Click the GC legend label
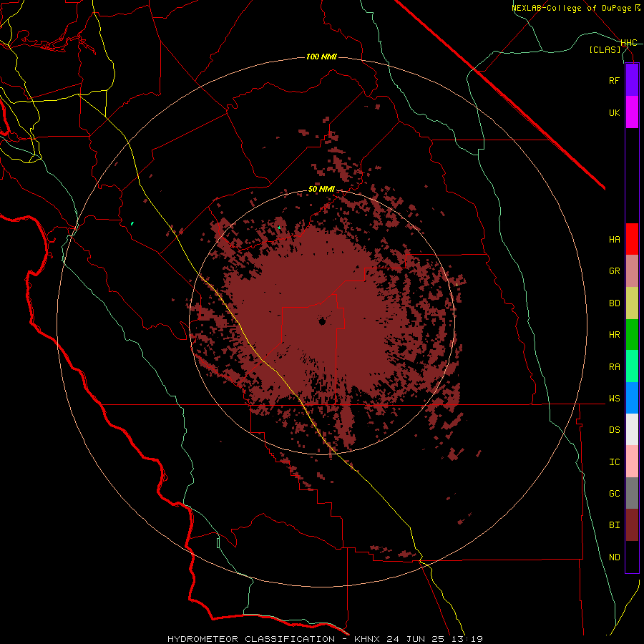Image resolution: width=644 pixels, height=644 pixels. coord(614,494)
